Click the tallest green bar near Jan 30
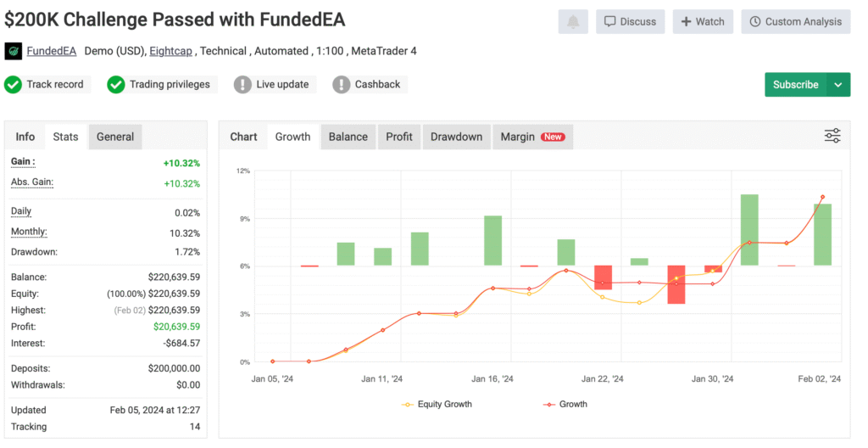Viewport: 868px width, 448px height. [x=749, y=229]
